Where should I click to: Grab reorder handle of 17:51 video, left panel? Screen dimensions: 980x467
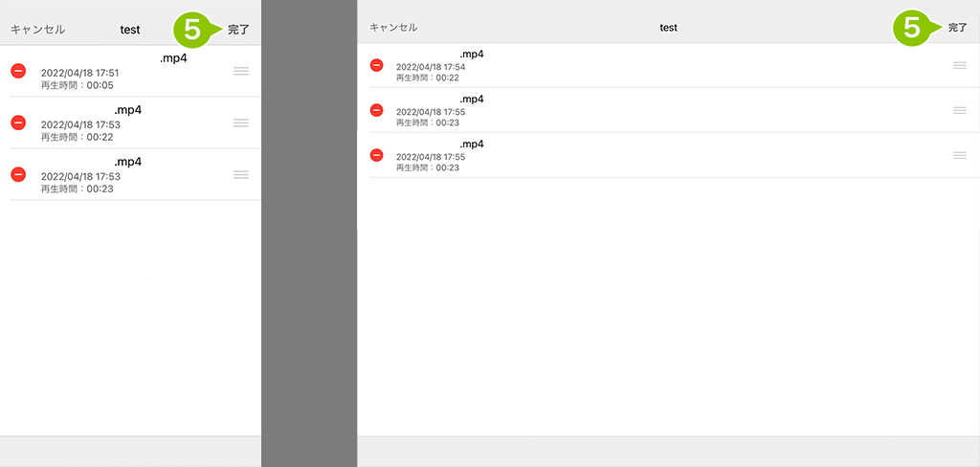pos(240,71)
